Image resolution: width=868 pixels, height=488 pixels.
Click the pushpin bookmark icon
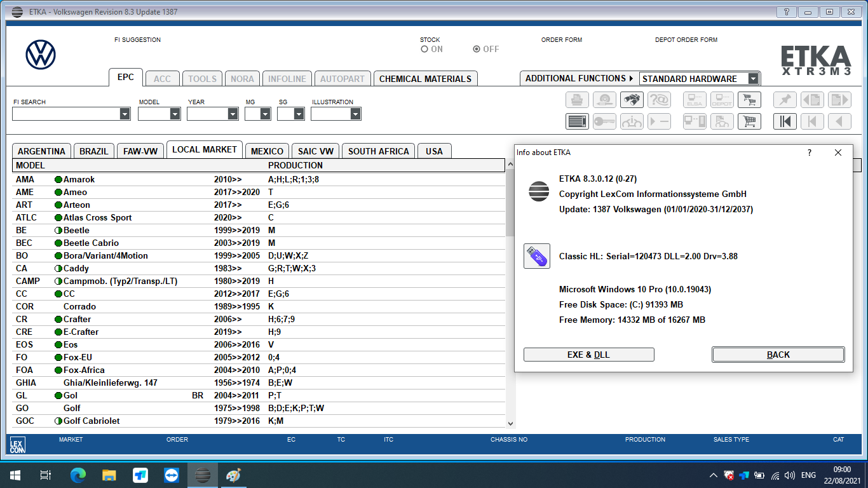(x=785, y=100)
